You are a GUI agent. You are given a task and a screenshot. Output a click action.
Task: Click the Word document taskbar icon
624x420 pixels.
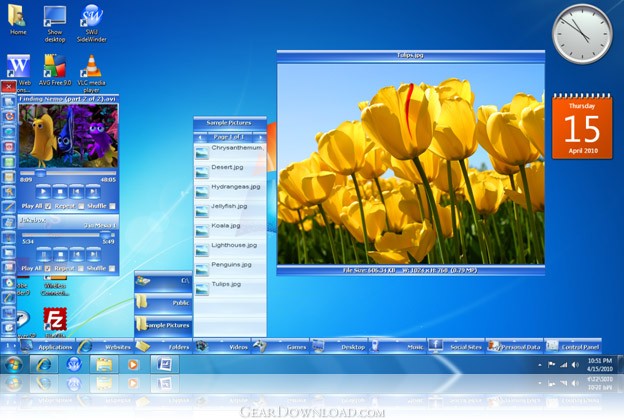point(164,364)
